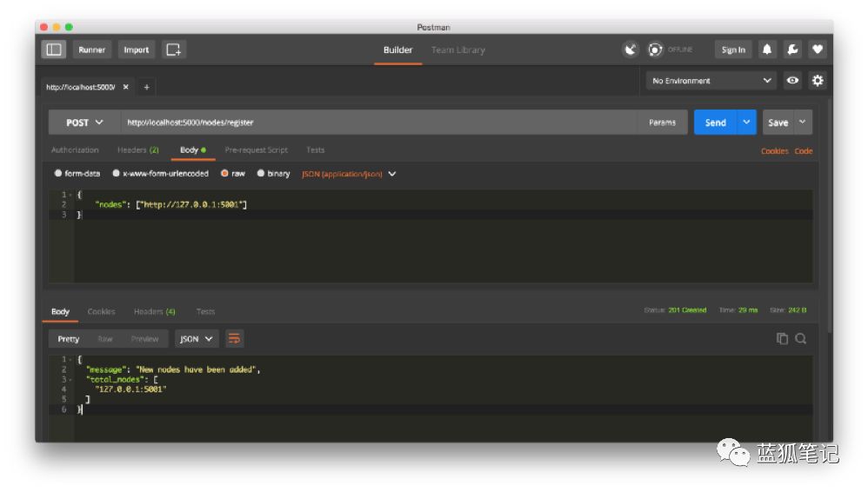Click the "New nodes have been added" message
Viewport: 868px width, 492px height.
(197, 369)
